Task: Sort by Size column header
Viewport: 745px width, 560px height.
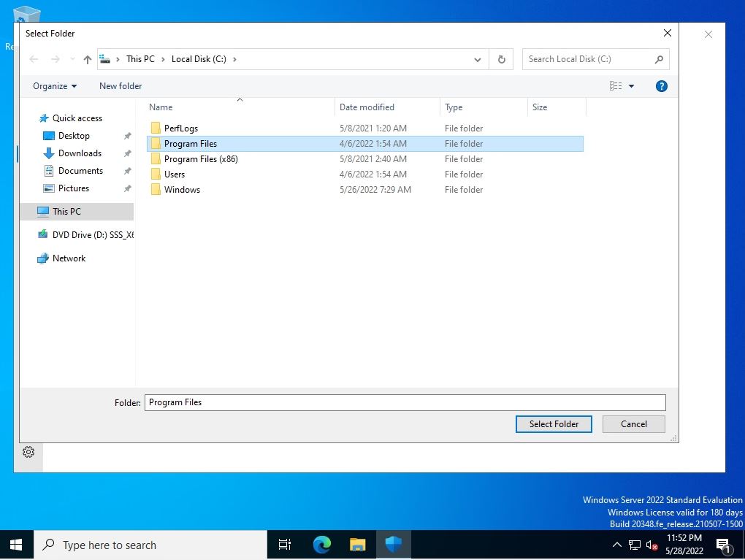Action: point(557,107)
